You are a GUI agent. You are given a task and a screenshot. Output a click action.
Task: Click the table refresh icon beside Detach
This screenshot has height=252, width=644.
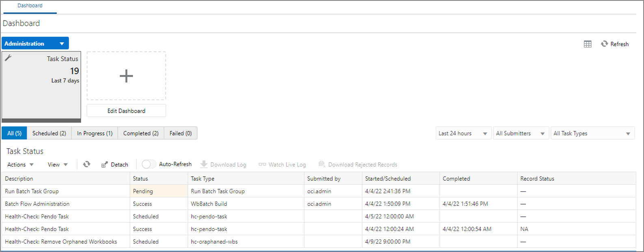pyautogui.click(x=86, y=164)
